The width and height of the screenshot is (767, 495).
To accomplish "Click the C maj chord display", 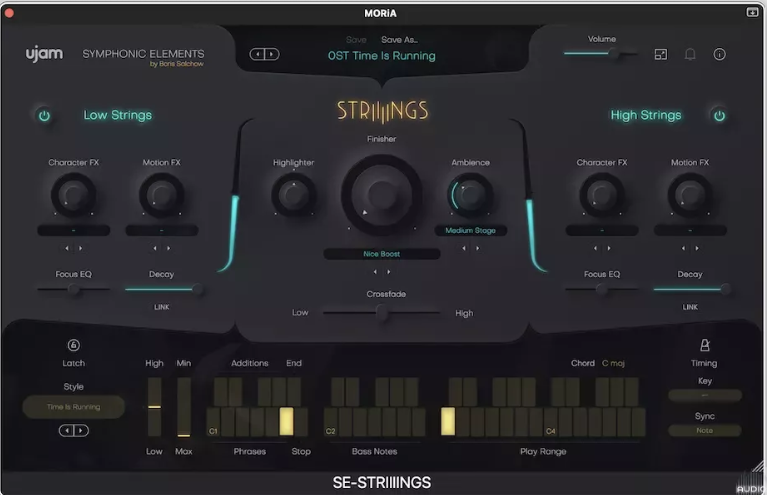I will [x=613, y=363].
